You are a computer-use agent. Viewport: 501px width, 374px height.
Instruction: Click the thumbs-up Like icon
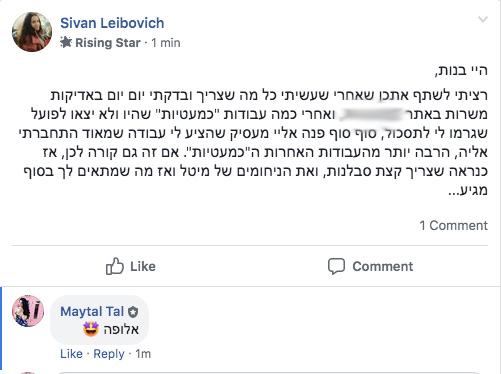[114, 266]
